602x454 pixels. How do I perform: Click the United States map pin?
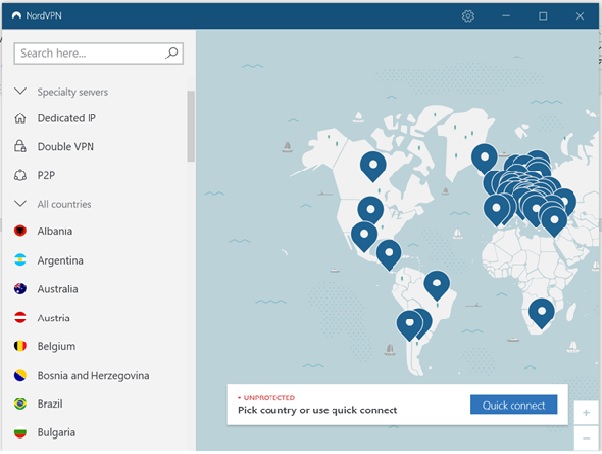[370, 210]
